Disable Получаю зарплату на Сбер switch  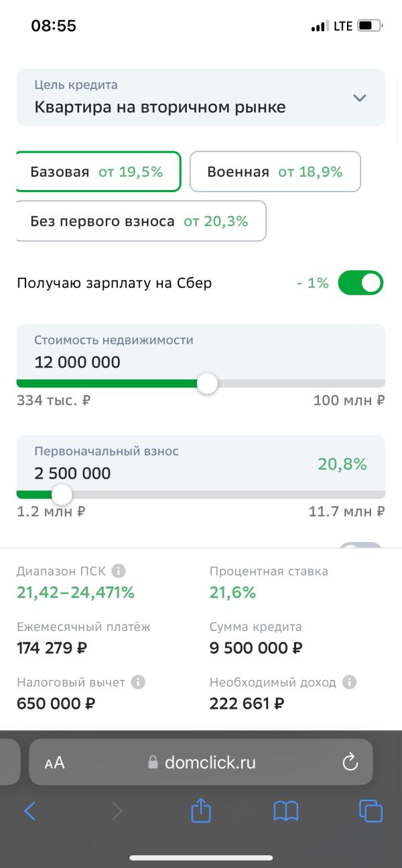coord(360,283)
